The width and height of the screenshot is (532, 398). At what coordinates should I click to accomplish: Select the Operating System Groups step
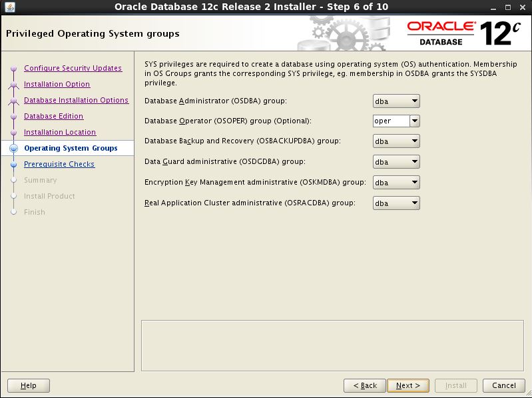(71, 148)
